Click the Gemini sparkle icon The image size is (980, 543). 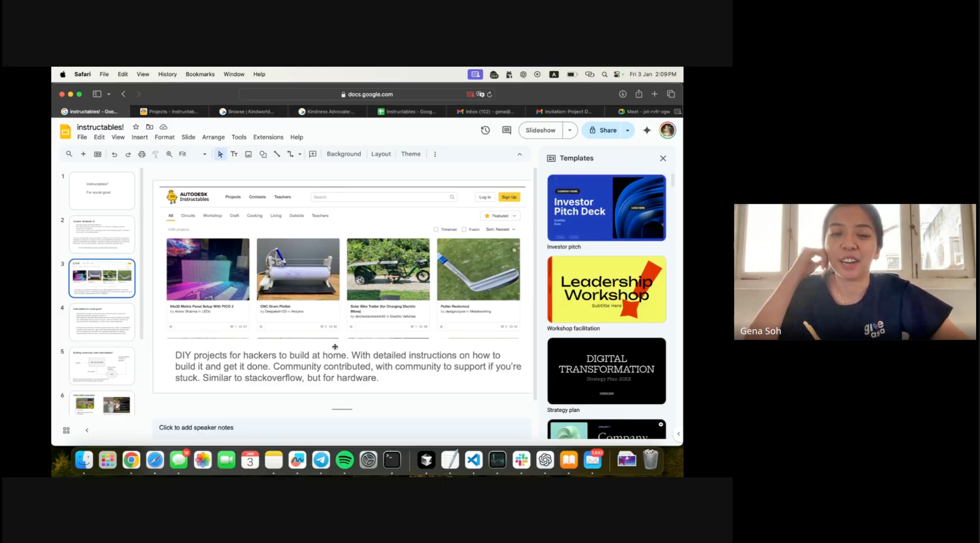647,130
